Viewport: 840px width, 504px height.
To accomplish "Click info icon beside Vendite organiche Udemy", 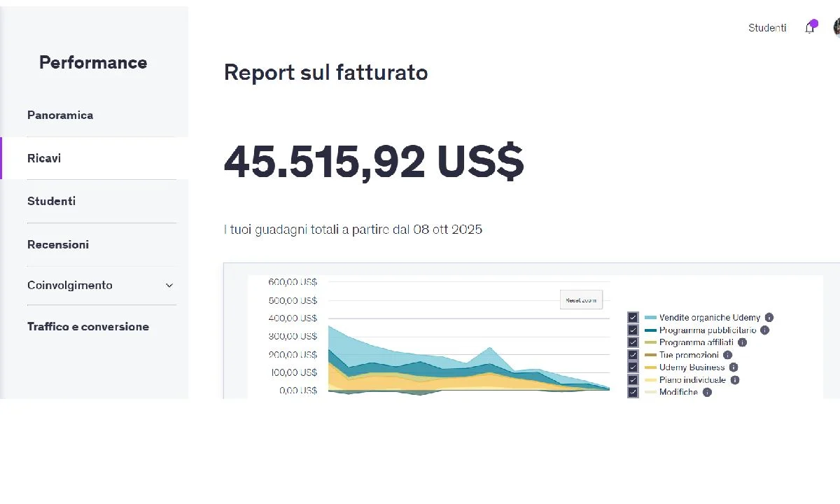I will 769,318.
